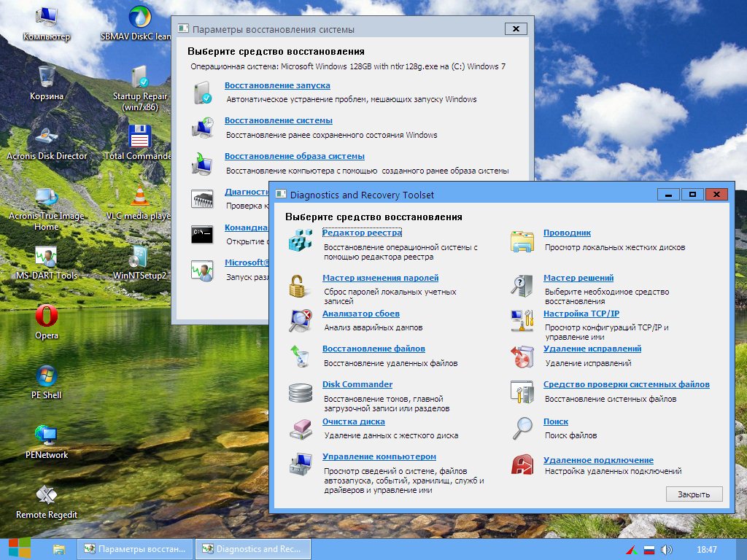Click the file search magnifying glass icon
The image size is (747, 560).
(522, 429)
